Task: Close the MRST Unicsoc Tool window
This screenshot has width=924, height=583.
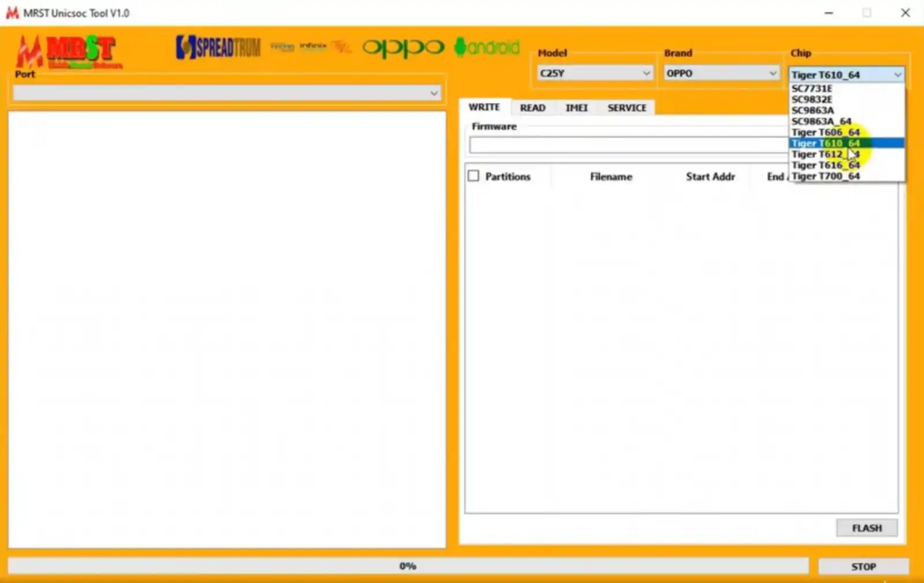Action: [x=906, y=13]
